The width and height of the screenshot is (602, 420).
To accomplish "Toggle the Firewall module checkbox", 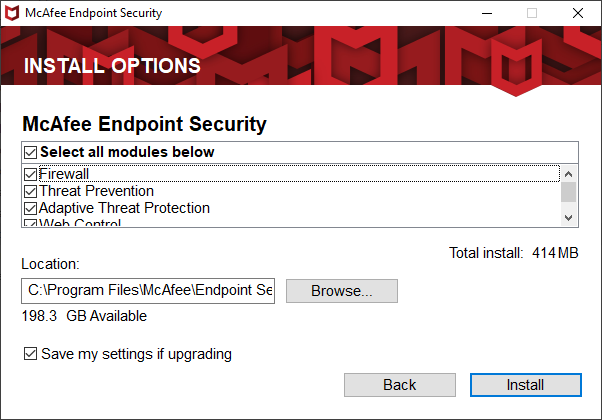I will click(x=30, y=174).
